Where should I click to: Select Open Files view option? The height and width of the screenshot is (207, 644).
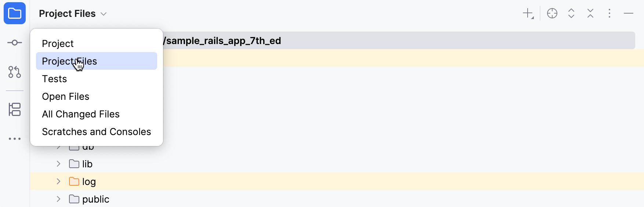coord(66,97)
